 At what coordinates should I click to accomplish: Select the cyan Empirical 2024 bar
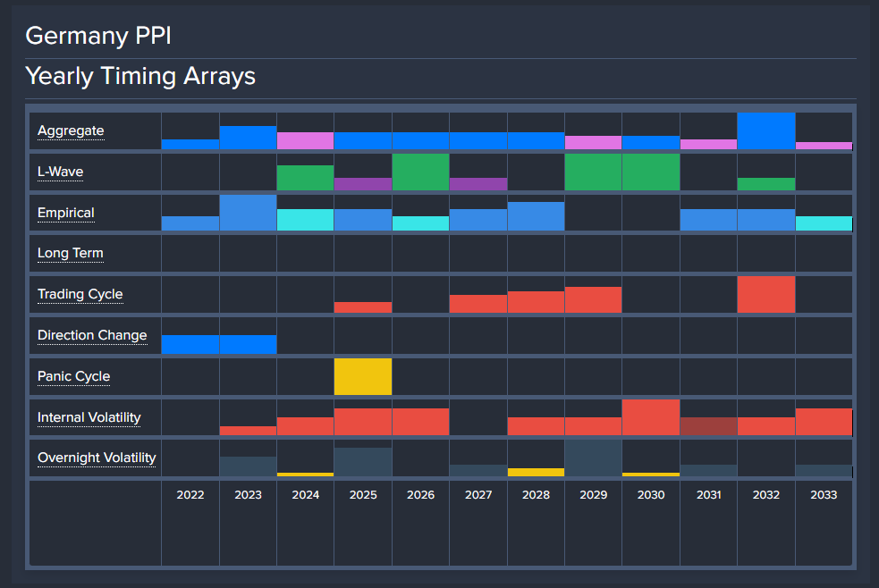click(x=305, y=220)
